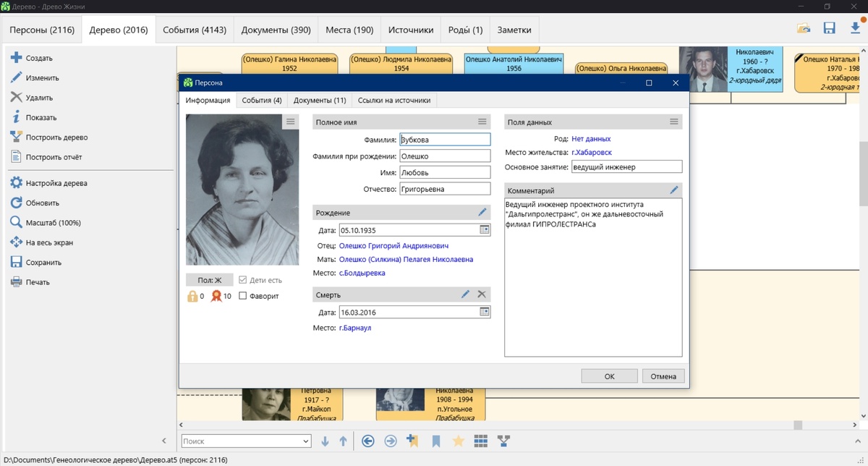Open the Роды (1) tab
The height and width of the screenshot is (466, 868).
coord(466,30)
